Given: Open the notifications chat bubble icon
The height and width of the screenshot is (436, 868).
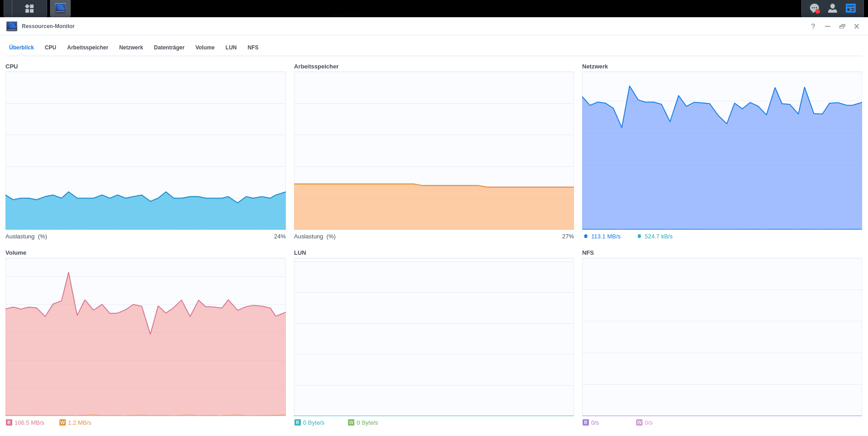Looking at the screenshot, I should [814, 8].
